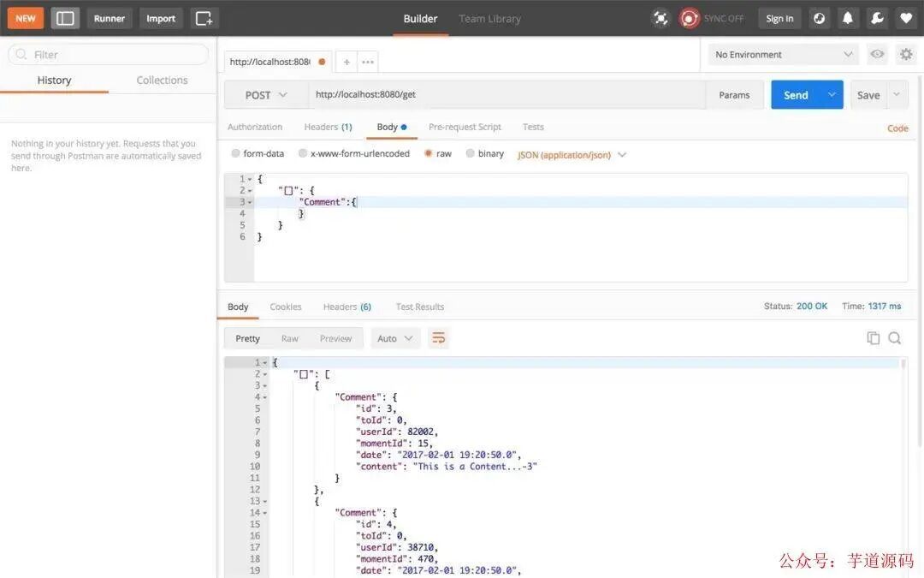This screenshot has height=578, width=924.
Task: Open response Cookies tab
Action: [285, 307]
